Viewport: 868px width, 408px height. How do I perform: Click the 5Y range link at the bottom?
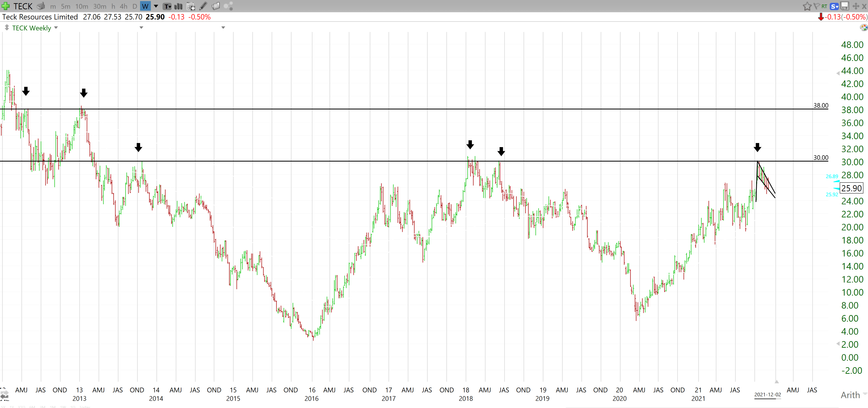3,407
